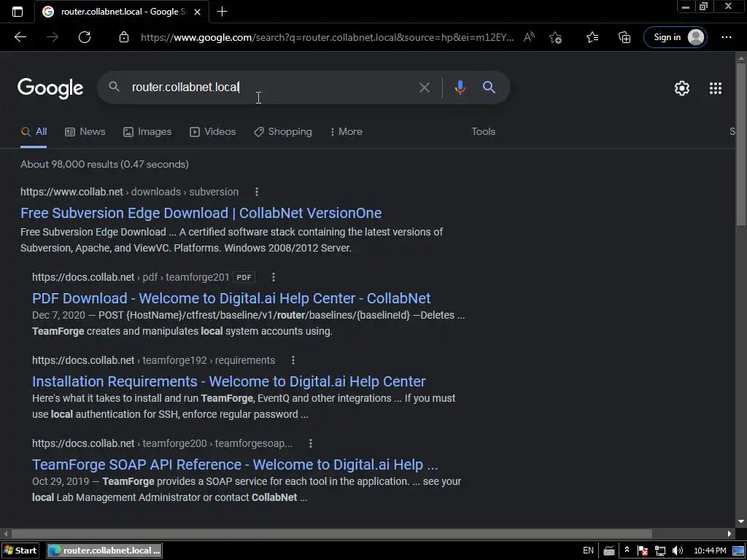Expand the More search categories

click(x=347, y=132)
